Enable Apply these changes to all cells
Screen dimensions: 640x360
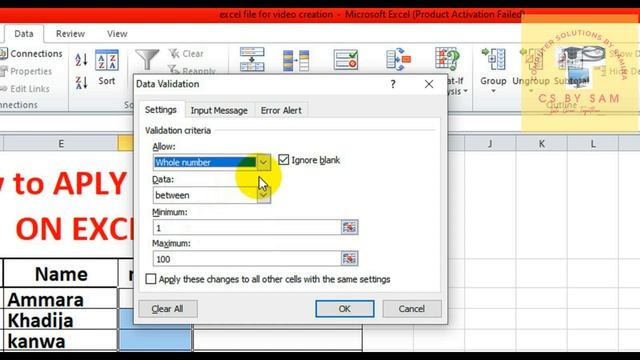(x=151, y=279)
